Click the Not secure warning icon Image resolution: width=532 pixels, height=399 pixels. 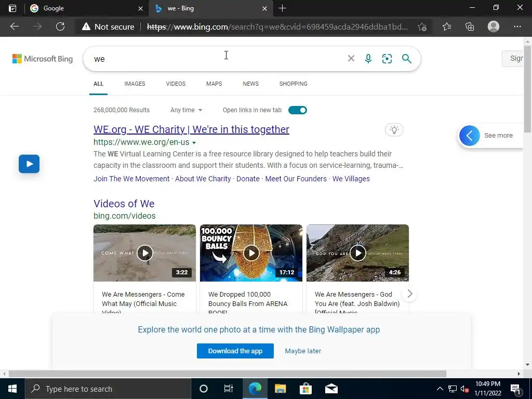point(86,26)
